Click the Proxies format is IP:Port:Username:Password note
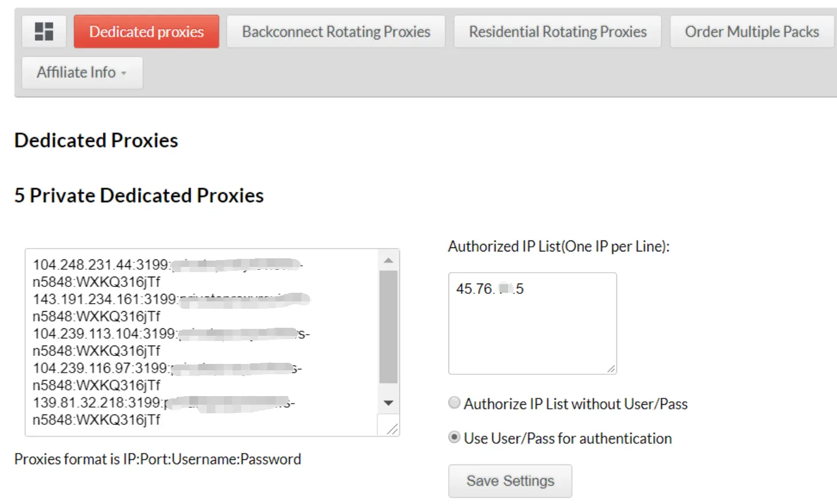 click(x=158, y=459)
